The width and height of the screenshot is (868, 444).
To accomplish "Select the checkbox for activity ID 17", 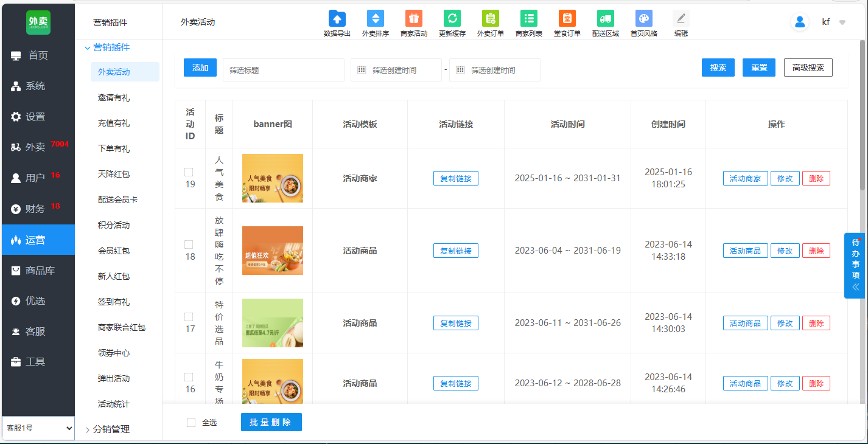I will pyautogui.click(x=189, y=317).
